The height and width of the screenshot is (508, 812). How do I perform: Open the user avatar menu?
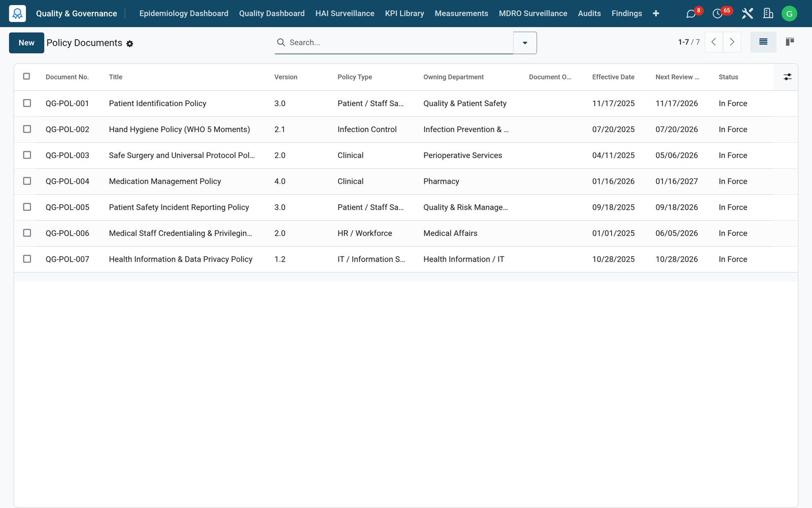pyautogui.click(x=789, y=14)
